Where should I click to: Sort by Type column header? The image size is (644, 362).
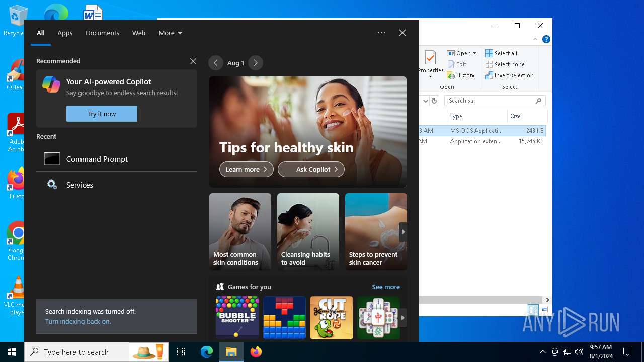pos(477,116)
